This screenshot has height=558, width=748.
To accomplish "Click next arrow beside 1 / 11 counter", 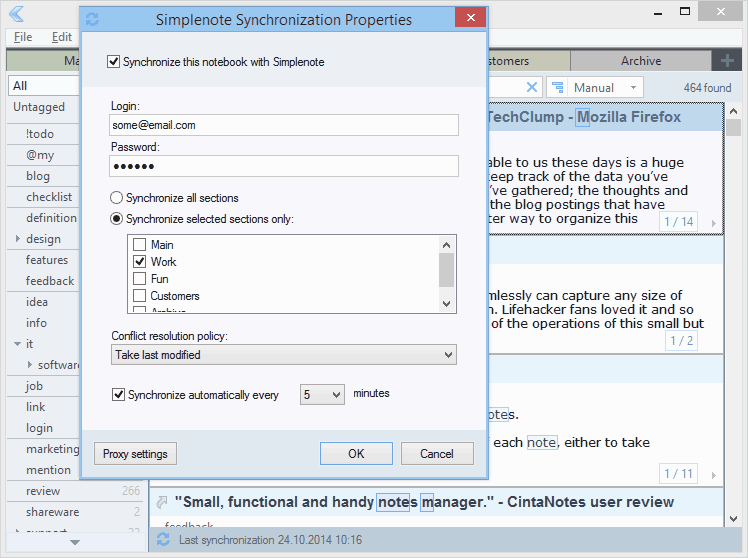I will tap(714, 475).
